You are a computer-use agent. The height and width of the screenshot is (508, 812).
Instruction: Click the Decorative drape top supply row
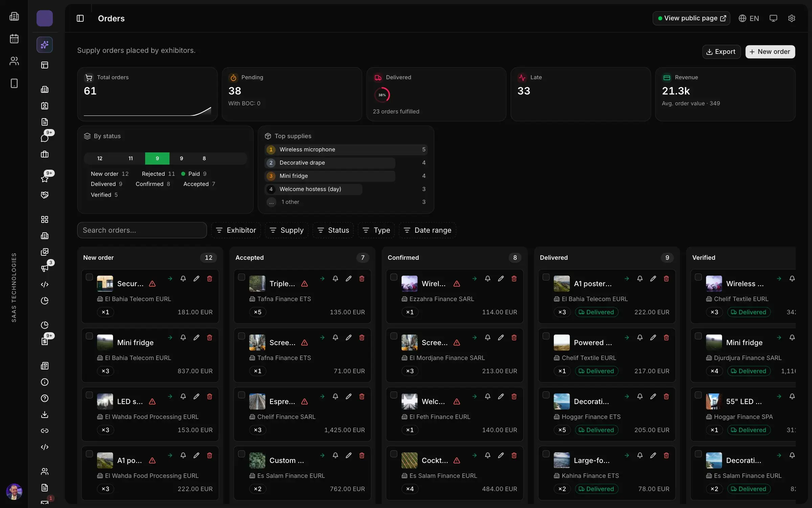tap(346, 163)
